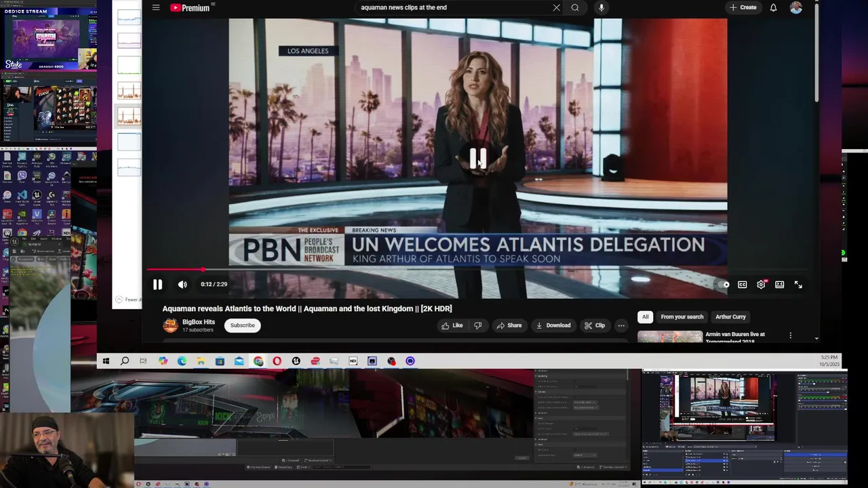Launch Copilot from the taskbar
The image size is (868, 488).
(x=163, y=361)
